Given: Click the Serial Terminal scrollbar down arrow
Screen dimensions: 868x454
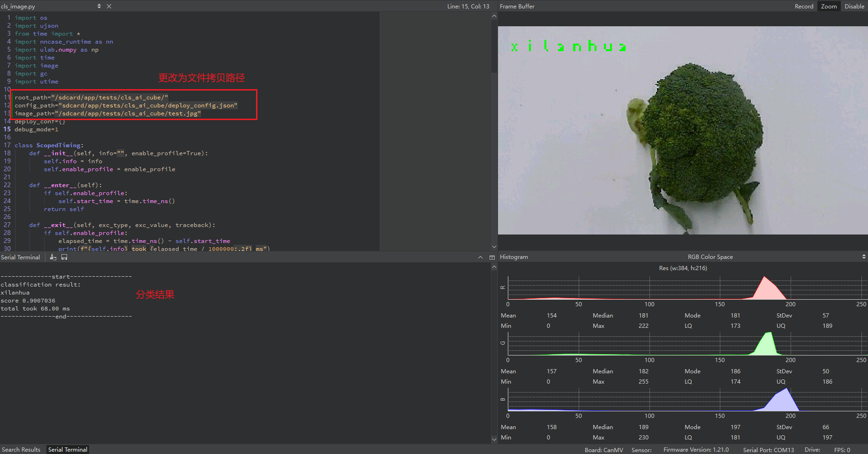Looking at the screenshot, I should [x=494, y=439].
